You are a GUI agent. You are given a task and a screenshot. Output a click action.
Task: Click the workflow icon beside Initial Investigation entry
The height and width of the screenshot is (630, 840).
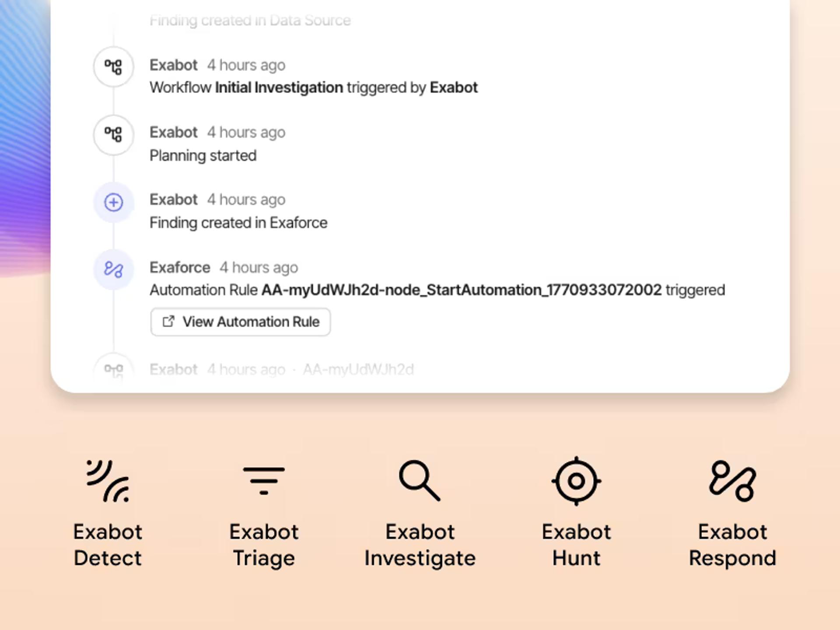coord(113,67)
